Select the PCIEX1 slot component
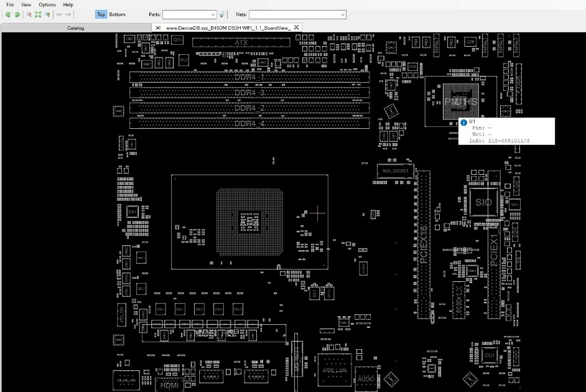Screen dimensions: 586x392 [494, 245]
